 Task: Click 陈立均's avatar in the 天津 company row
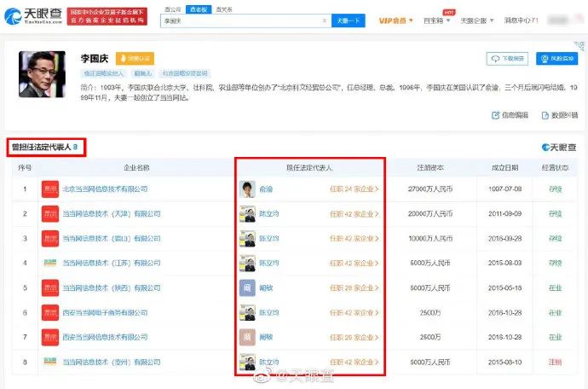point(247,214)
